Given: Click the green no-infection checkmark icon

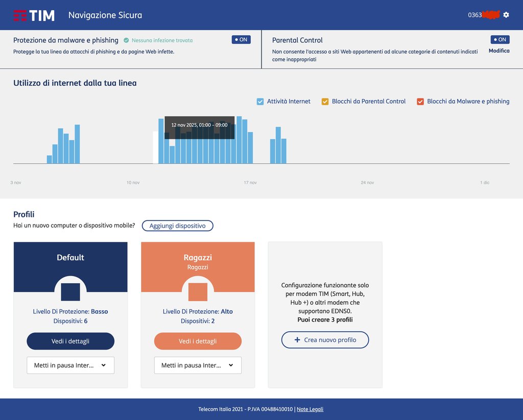Looking at the screenshot, I should [126, 40].
